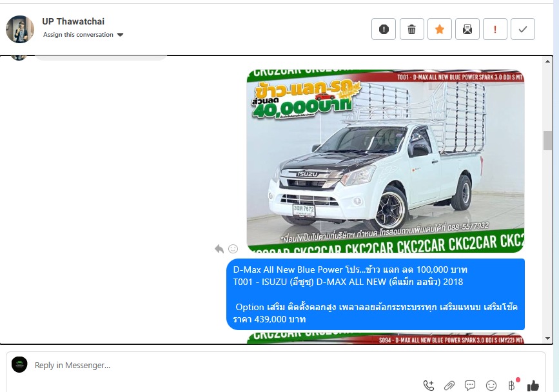Open emoji picker in reply bar
Viewport: 559px width, 392px height.
[491, 385]
